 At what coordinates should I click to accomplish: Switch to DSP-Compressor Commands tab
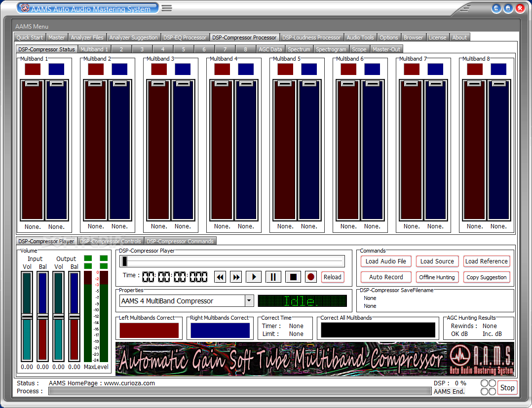pos(180,241)
